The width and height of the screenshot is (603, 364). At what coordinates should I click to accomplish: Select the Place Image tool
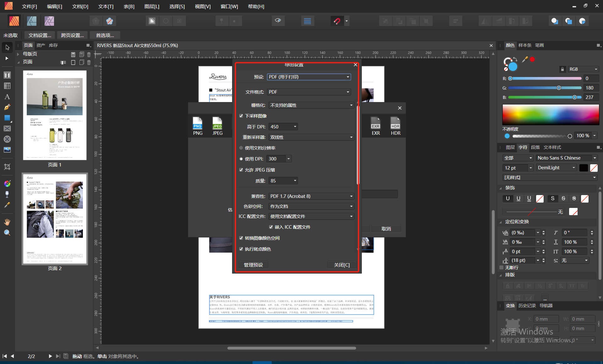pyautogui.click(x=7, y=150)
